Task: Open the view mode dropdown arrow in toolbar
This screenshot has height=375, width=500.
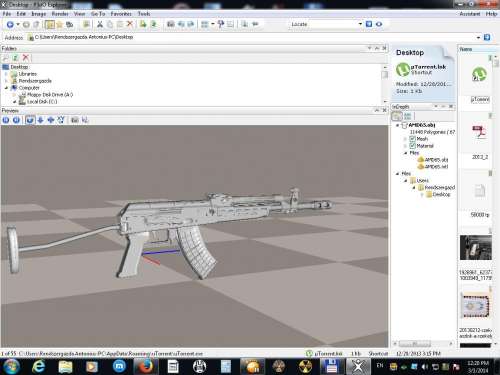Action: pyautogui.click(x=213, y=24)
